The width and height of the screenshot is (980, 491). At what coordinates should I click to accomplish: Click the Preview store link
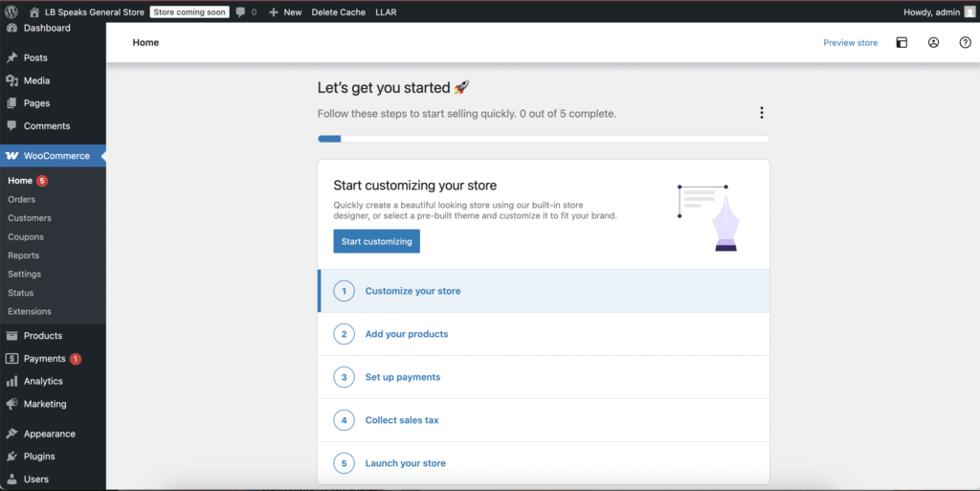pos(850,43)
